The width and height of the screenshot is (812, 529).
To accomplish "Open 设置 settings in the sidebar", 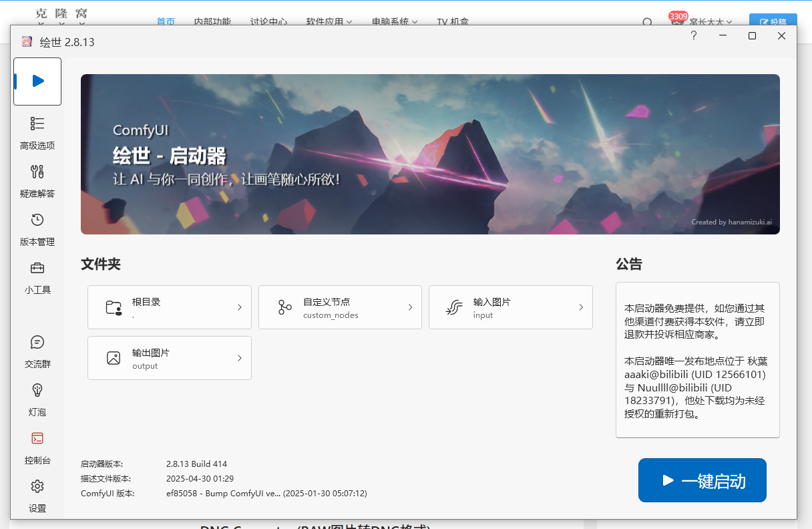I will point(37,496).
